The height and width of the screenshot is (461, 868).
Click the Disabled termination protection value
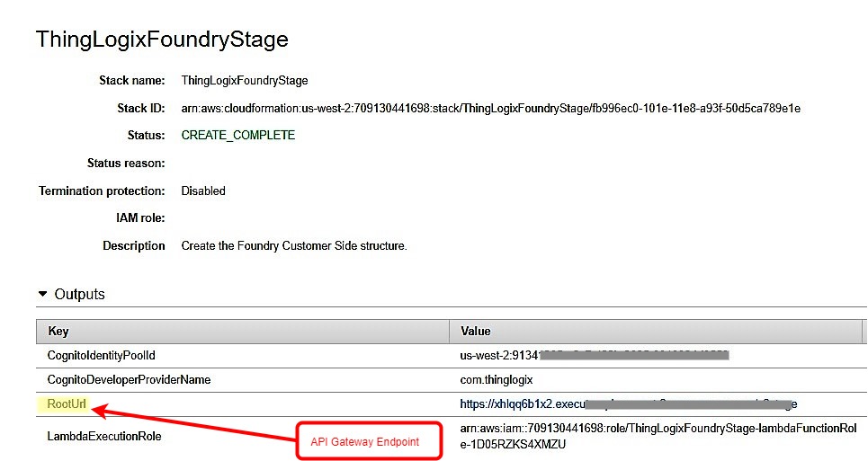[x=203, y=191]
